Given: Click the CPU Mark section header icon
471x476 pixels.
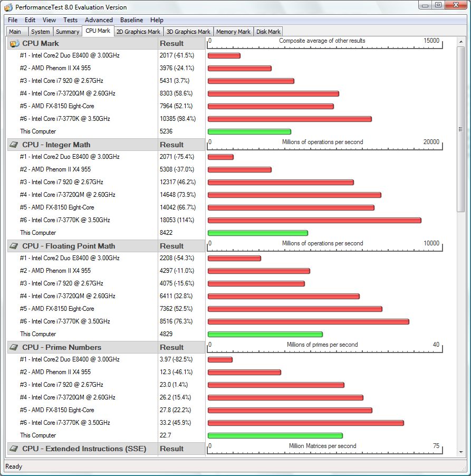Looking at the screenshot, I should point(14,43).
